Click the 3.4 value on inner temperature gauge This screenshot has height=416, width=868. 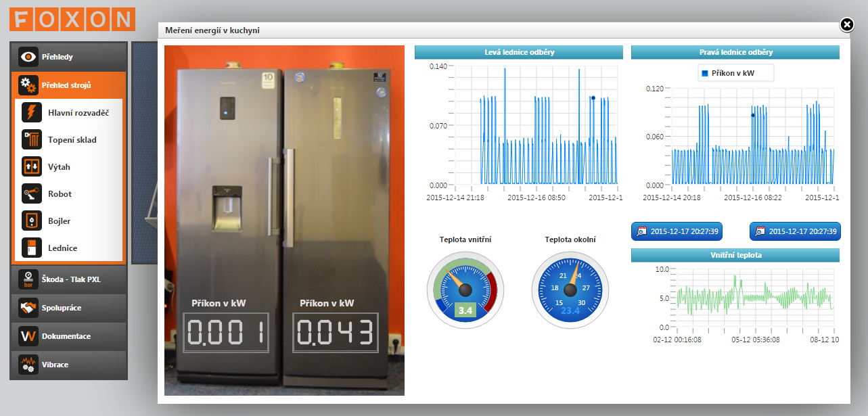[x=465, y=310]
